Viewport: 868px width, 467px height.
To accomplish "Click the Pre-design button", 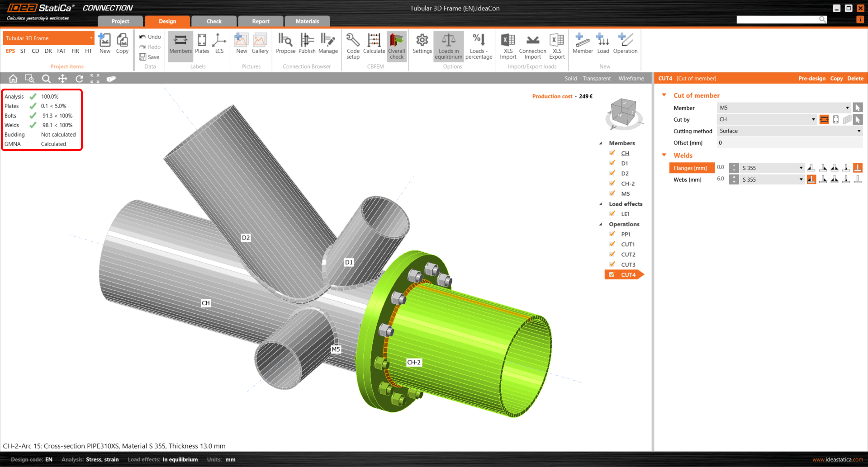I will tap(811, 79).
